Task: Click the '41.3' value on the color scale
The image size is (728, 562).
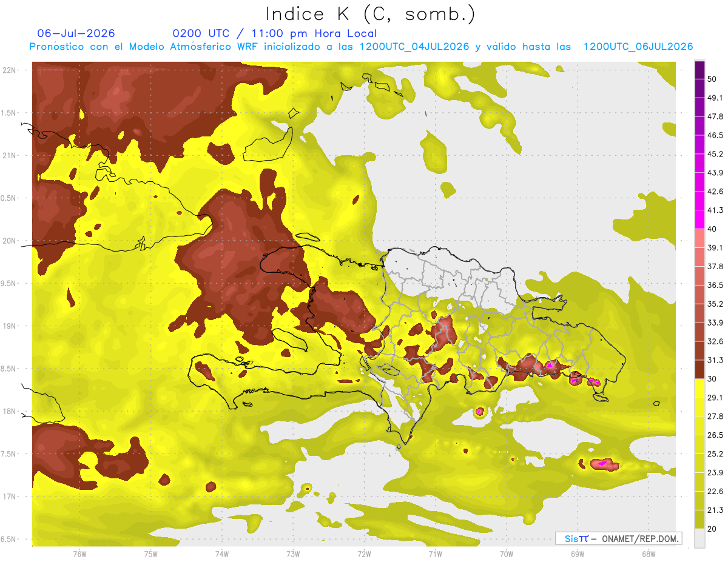Action: pyautogui.click(x=715, y=210)
